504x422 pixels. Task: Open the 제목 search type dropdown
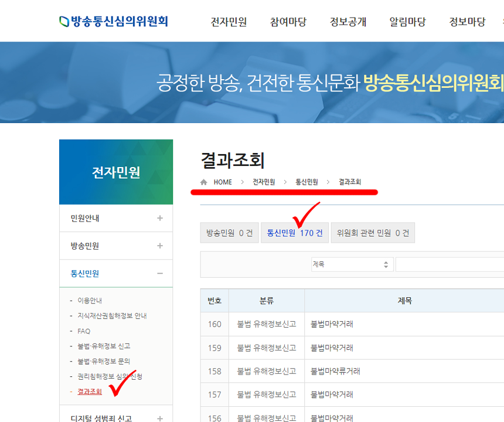point(351,264)
